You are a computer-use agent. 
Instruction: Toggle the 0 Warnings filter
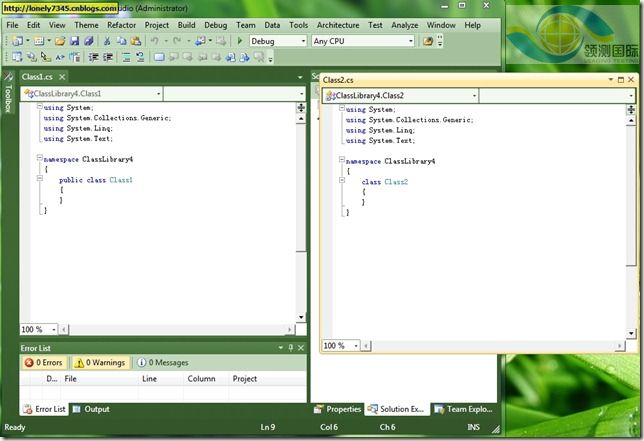(x=100, y=363)
